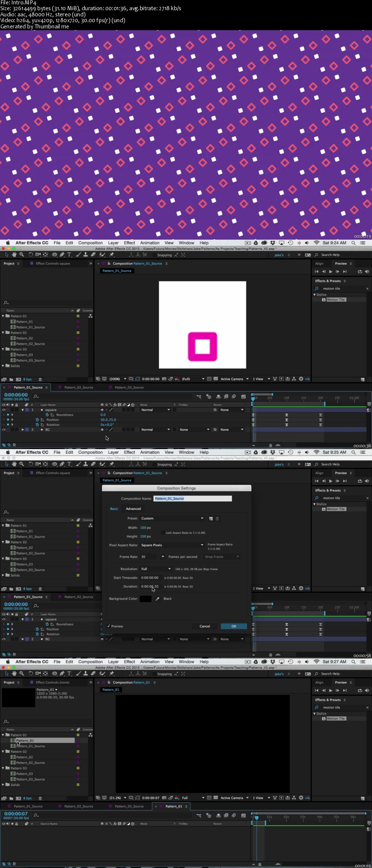
Task: Click save preset icon in Composition Settings dialog
Action: [x=211, y=519]
